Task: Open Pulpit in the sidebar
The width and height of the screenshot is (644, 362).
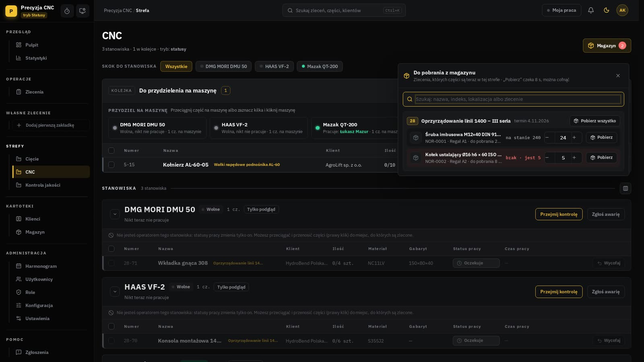Action: (x=51, y=45)
